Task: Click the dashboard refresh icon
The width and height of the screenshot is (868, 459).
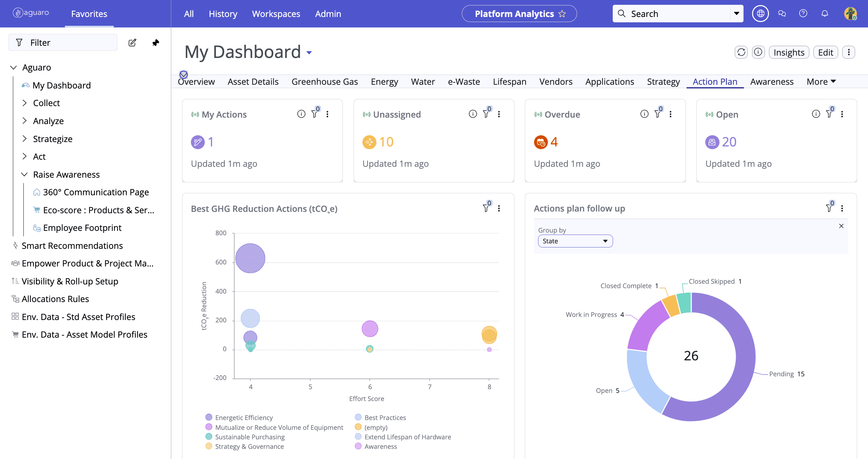Action: pyautogui.click(x=741, y=52)
